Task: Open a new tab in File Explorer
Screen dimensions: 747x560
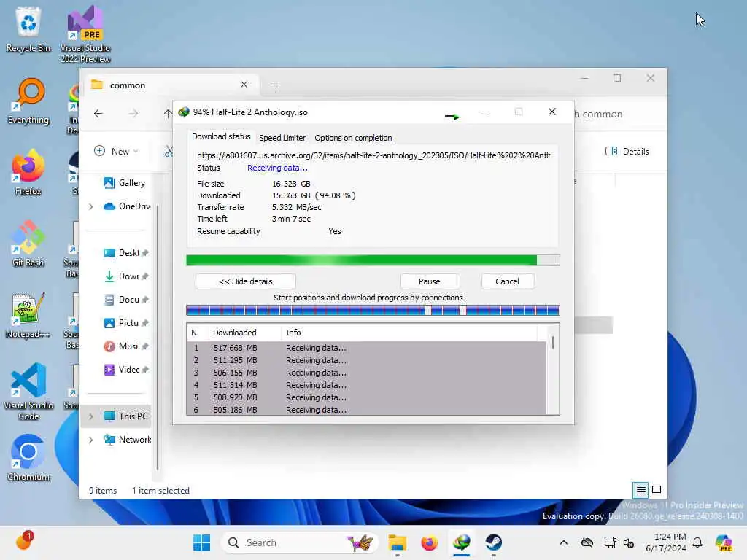Action: pyautogui.click(x=276, y=85)
